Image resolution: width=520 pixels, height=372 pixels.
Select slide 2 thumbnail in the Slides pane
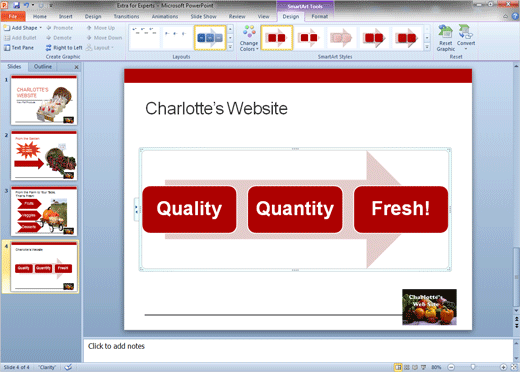[44, 156]
